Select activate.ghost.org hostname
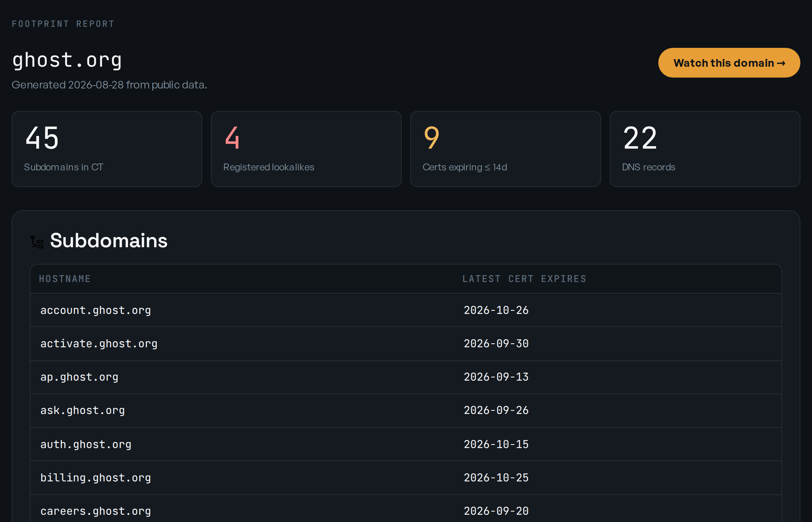The image size is (812, 522). click(99, 344)
